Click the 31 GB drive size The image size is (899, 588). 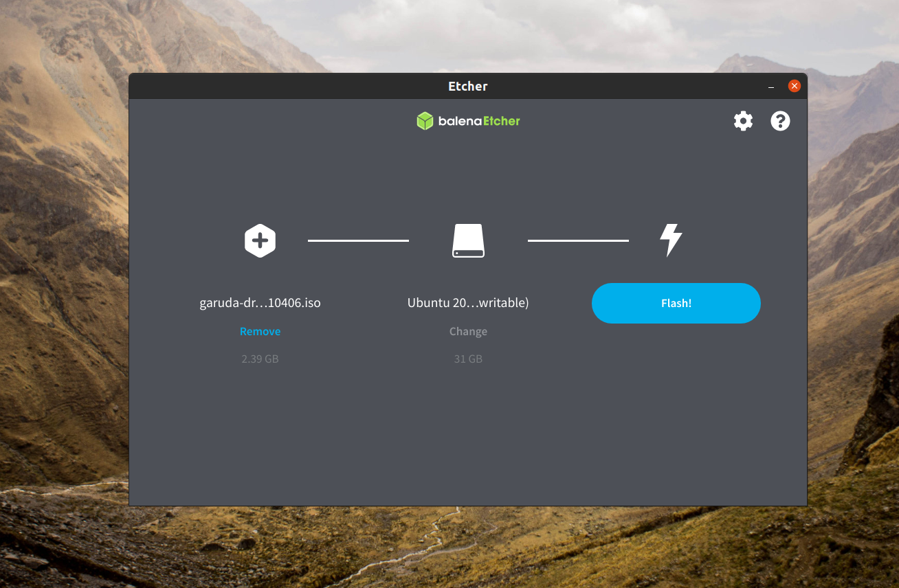pos(468,359)
